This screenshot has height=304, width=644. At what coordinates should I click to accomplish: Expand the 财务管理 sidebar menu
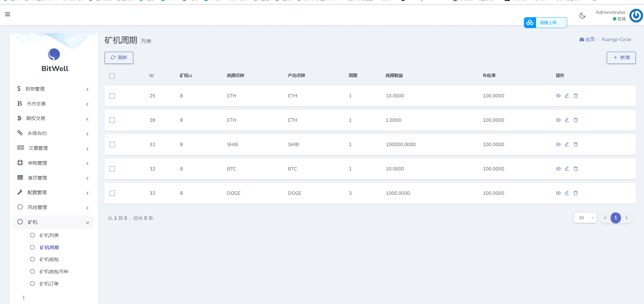(x=52, y=89)
